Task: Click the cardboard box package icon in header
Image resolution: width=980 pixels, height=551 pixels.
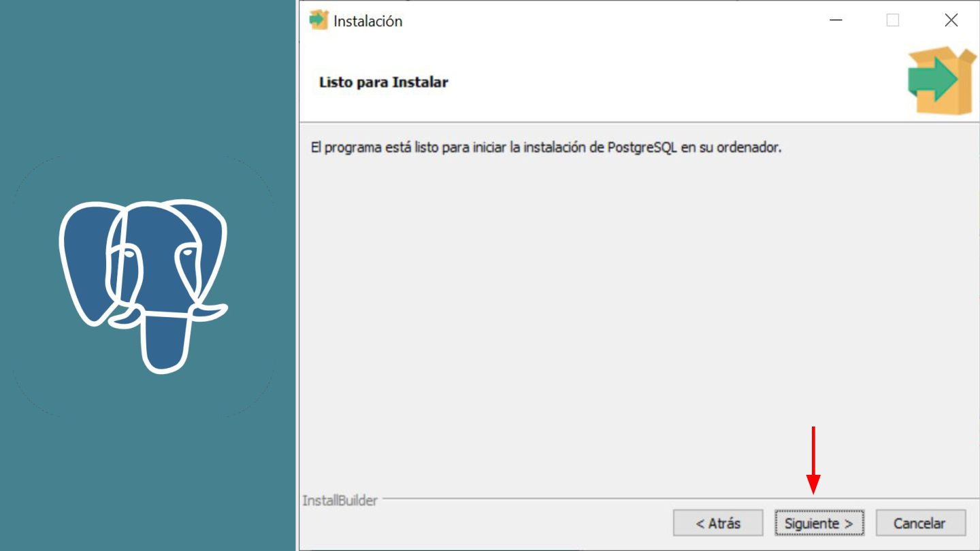Action: (x=943, y=81)
